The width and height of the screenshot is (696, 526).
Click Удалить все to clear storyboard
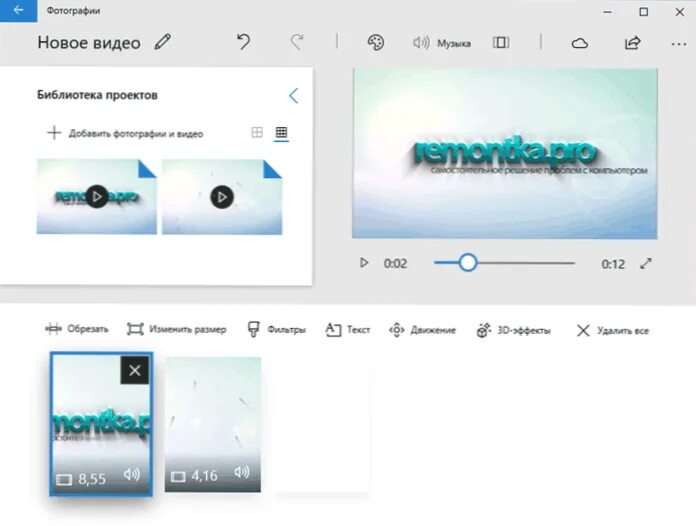point(613,331)
